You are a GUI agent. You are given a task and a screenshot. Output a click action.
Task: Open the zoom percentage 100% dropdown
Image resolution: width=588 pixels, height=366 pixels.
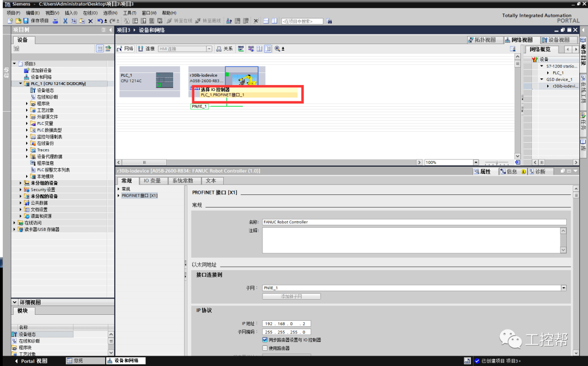pos(476,162)
